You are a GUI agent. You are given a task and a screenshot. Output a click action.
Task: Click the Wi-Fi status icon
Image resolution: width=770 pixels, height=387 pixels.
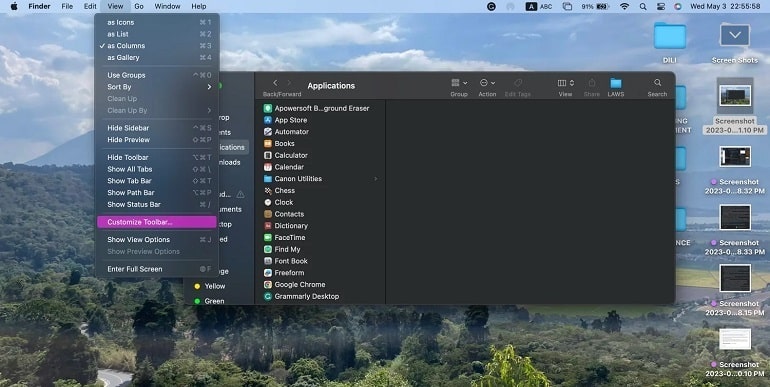pos(624,6)
